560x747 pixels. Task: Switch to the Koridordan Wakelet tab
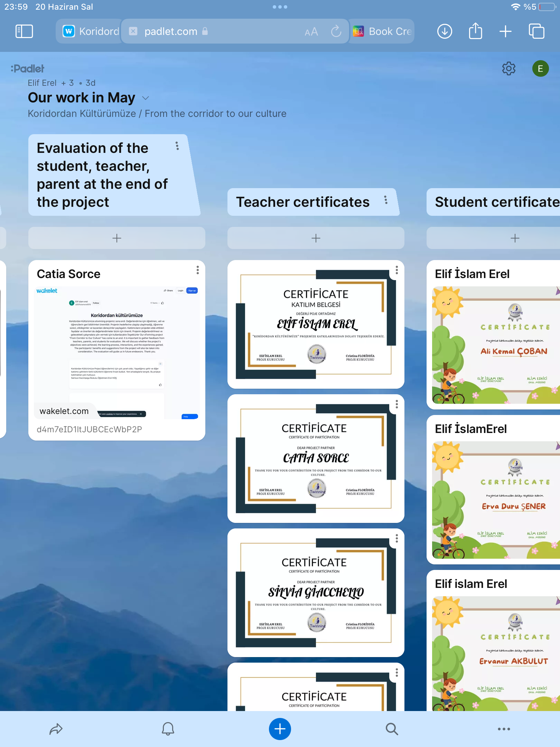point(91,31)
